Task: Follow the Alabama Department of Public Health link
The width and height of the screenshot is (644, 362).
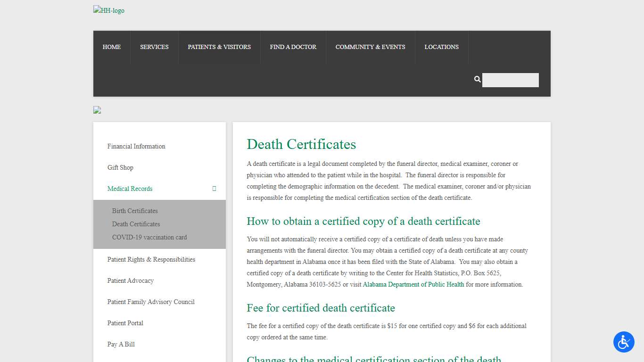Action: point(413,284)
